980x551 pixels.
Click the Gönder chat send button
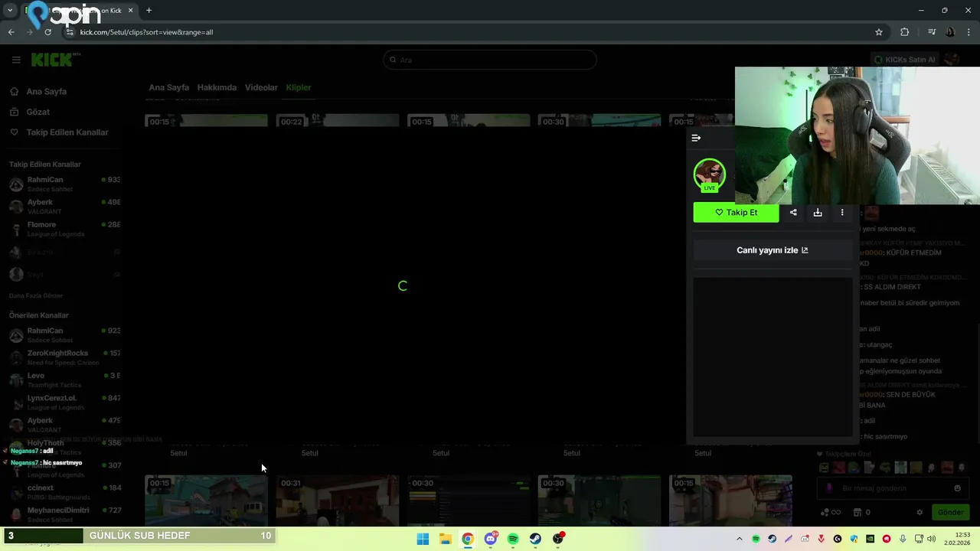[951, 513]
